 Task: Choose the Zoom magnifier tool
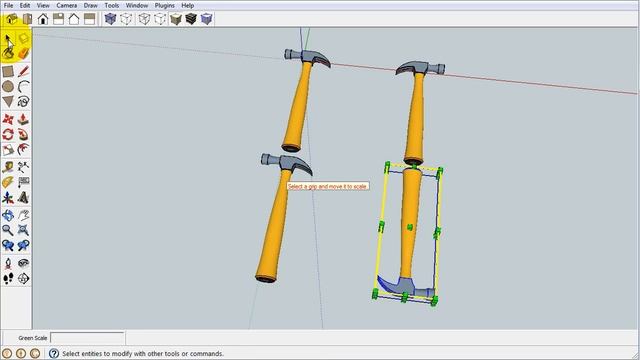8,230
